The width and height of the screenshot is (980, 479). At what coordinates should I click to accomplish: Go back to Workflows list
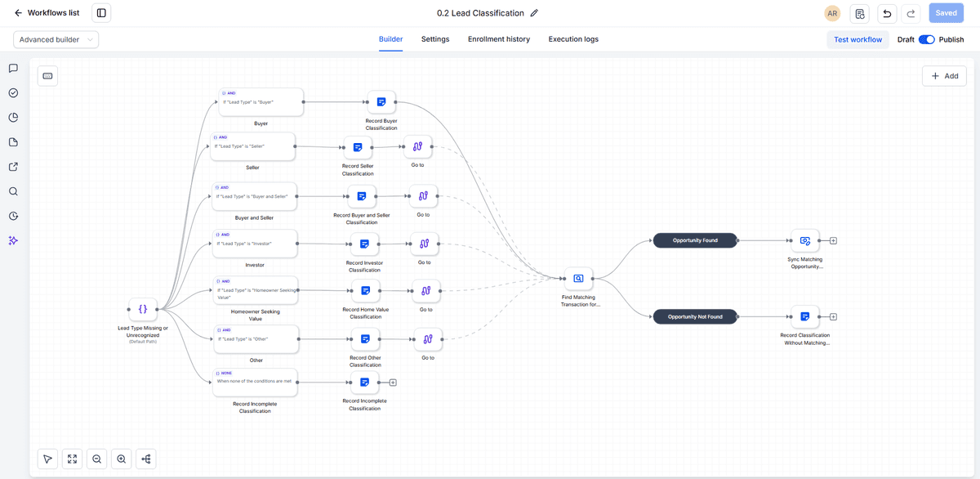coord(47,13)
